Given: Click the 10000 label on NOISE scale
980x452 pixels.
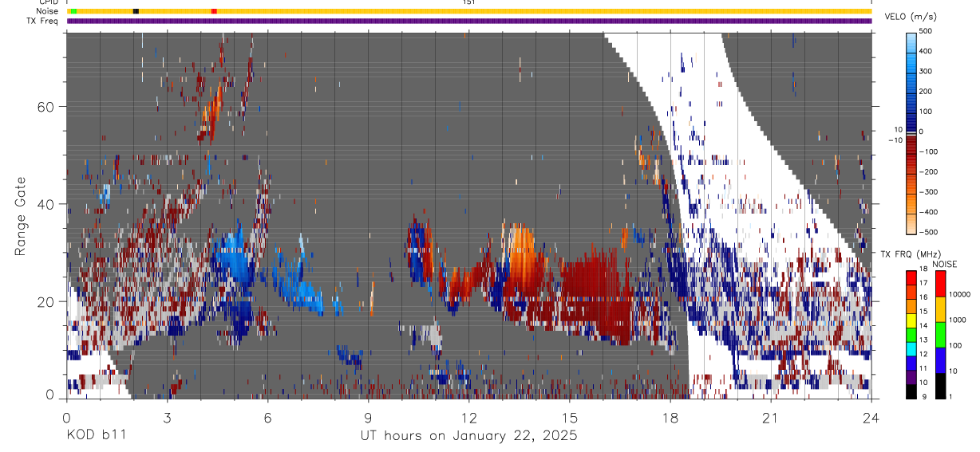Looking at the screenshot, I should 960,295.
